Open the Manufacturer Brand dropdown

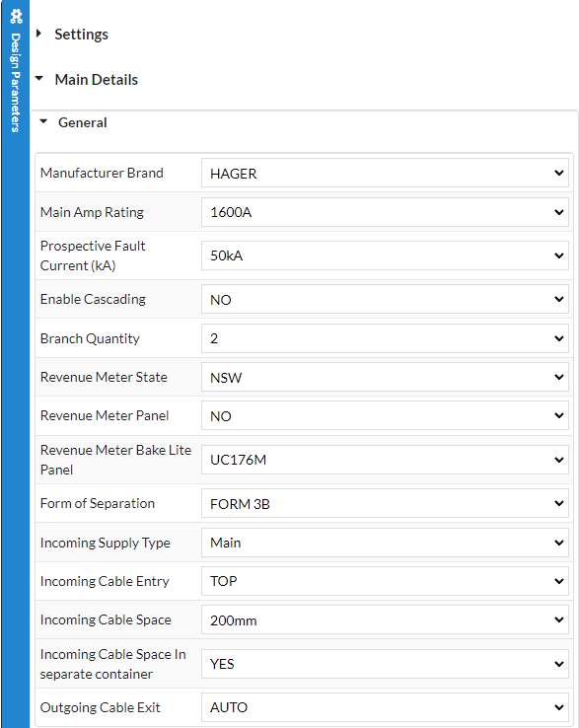pyautogui.click(x=385, y=173)
